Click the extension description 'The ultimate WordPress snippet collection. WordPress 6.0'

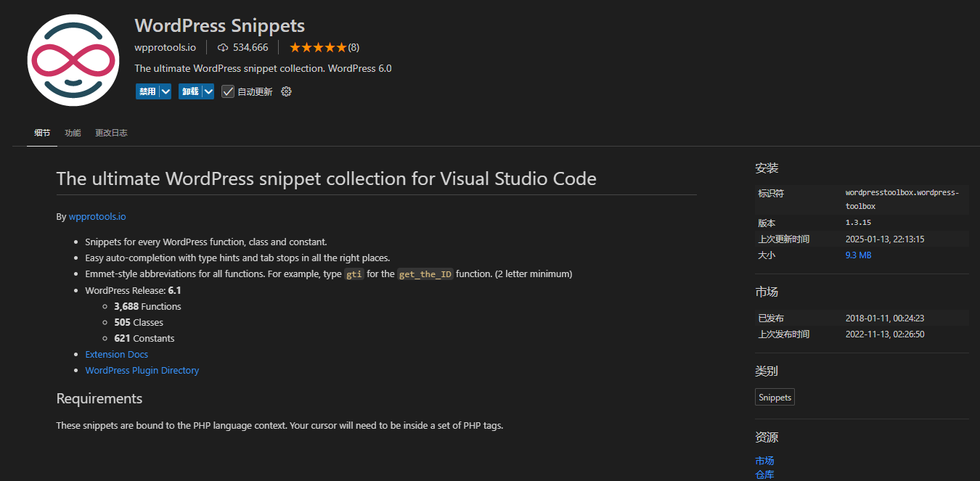pos(263,68)
